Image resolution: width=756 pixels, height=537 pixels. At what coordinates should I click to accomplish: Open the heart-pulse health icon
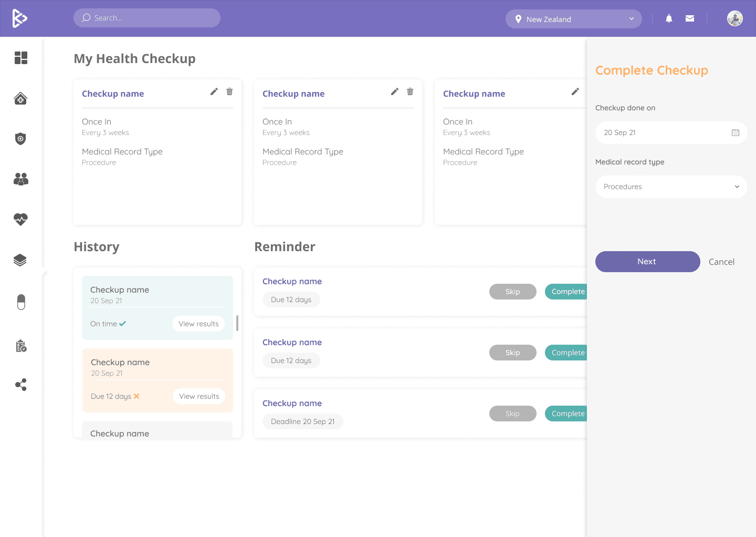coord(20,220)
